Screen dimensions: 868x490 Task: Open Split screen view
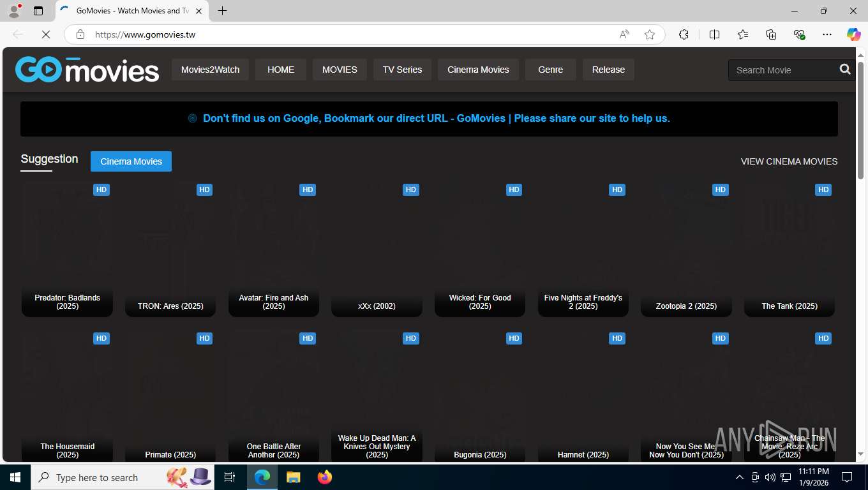click(714, 34)
